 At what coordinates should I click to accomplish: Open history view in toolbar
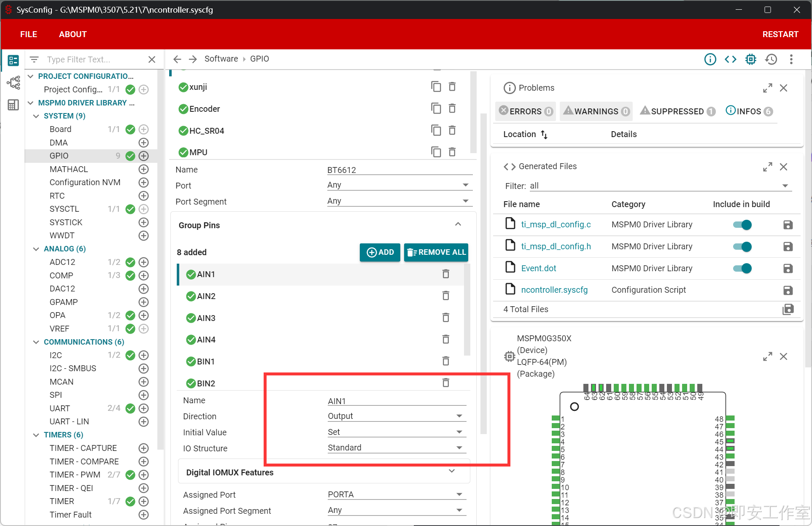[x=771, y=59]
